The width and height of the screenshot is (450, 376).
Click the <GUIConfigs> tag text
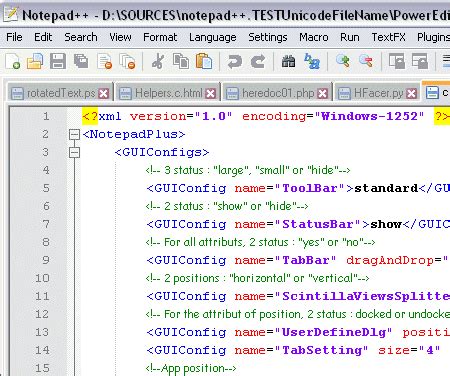click(162, 152)
